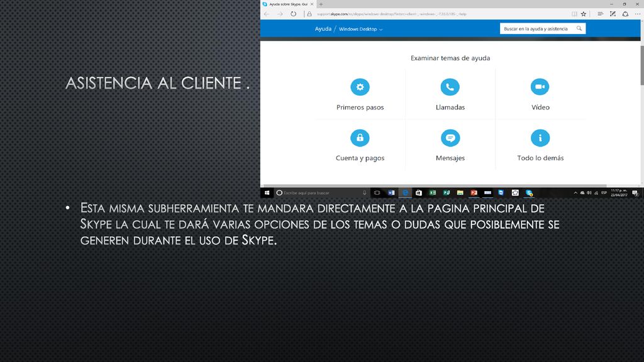
Task: Open the taskbar clock and date
Action: 619,192
